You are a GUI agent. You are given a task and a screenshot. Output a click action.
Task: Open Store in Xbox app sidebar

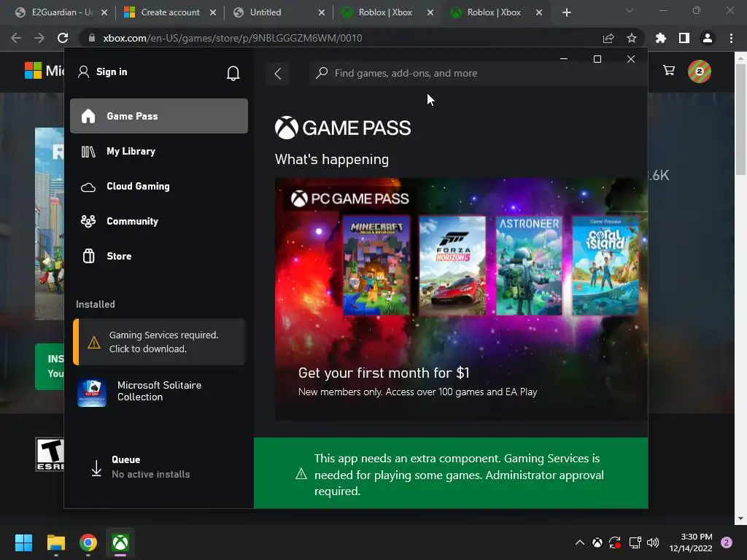158,256
